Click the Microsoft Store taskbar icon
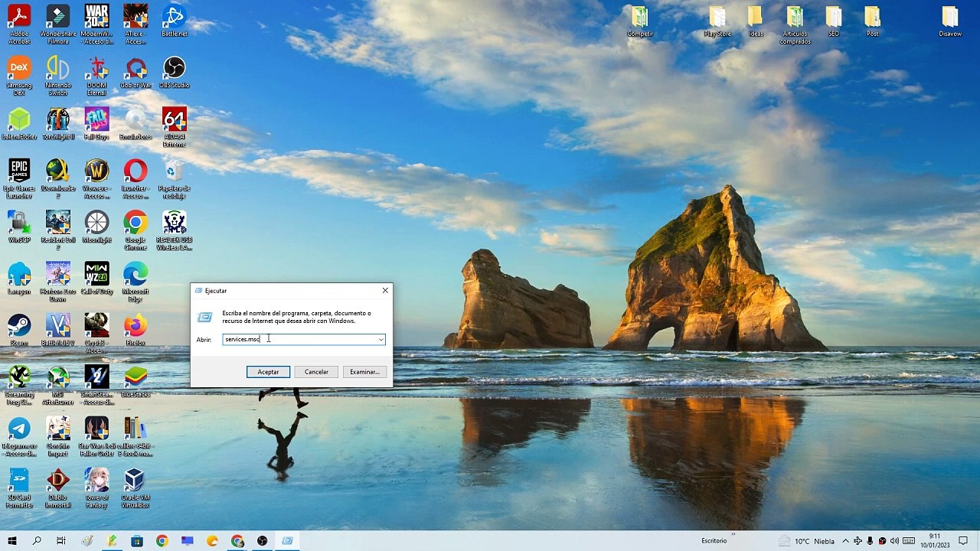Image resolution: width=980 pixels, height=551 pixels. 137,541
